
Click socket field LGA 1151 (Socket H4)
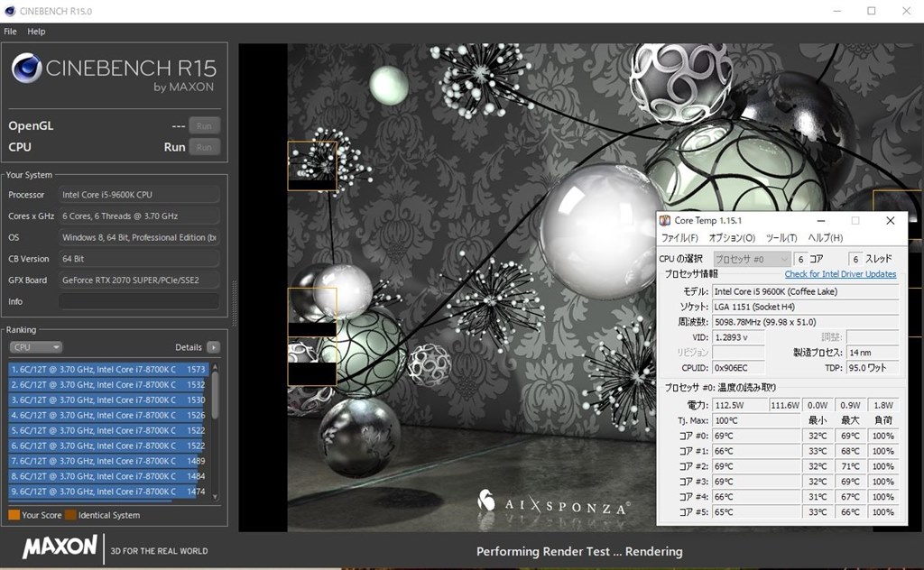(805, 307)
